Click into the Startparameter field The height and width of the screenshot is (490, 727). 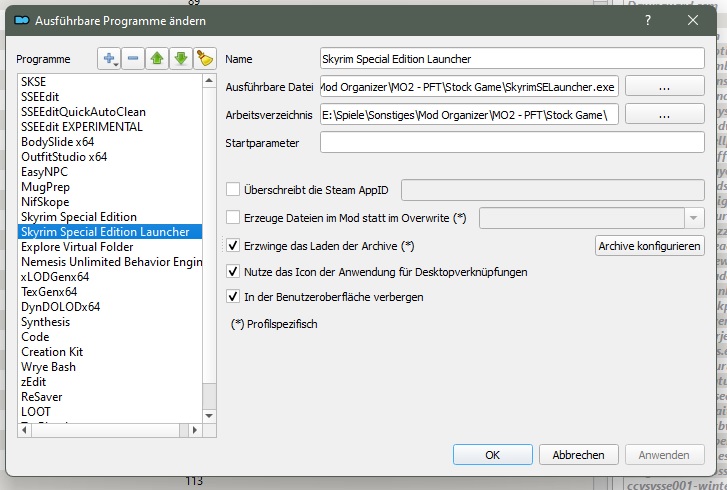(512, 143)
